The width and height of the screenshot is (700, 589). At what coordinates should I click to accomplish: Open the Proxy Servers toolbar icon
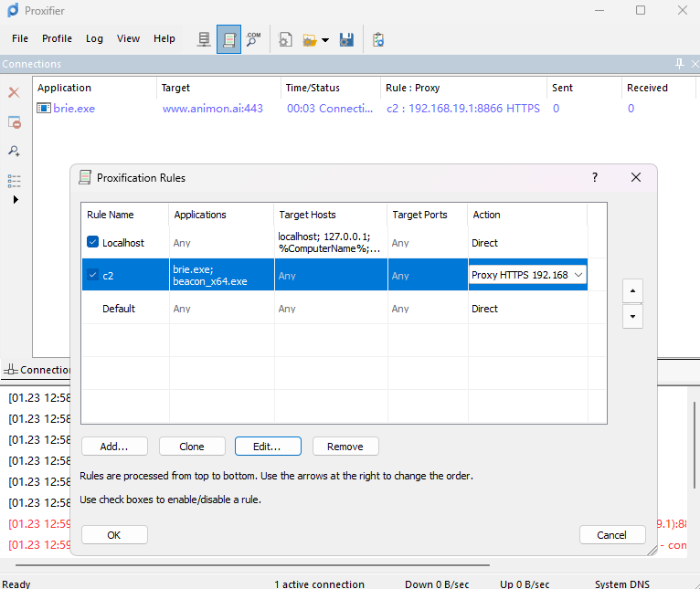(204, 39)
